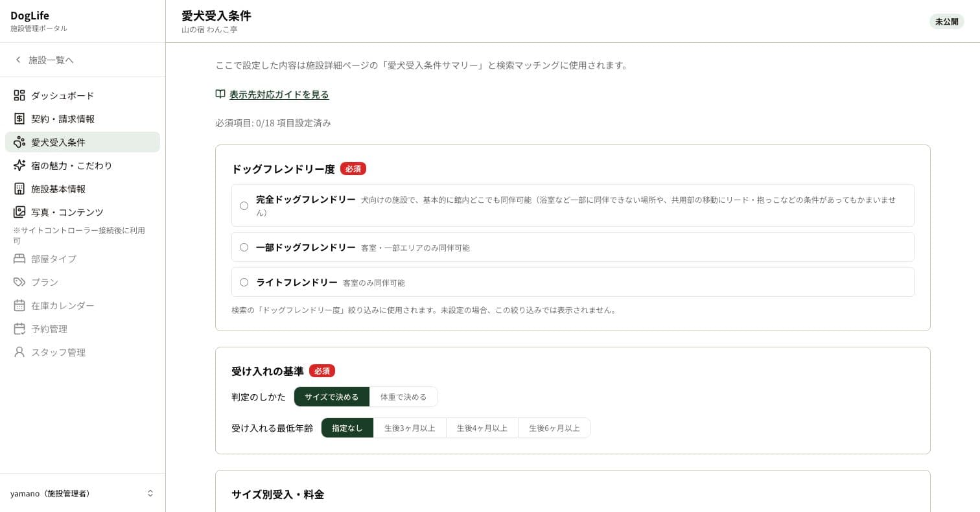
Task: Click the image icon for 写真・コンテンツ
Action: pyautogui.click(x=19, y=212)
